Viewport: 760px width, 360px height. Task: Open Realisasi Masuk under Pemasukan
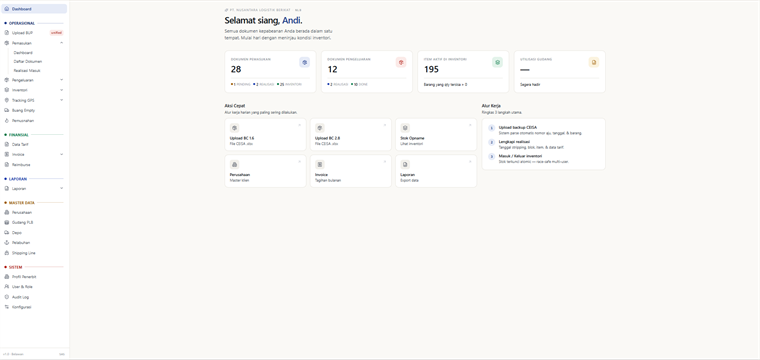click(27, 70)
